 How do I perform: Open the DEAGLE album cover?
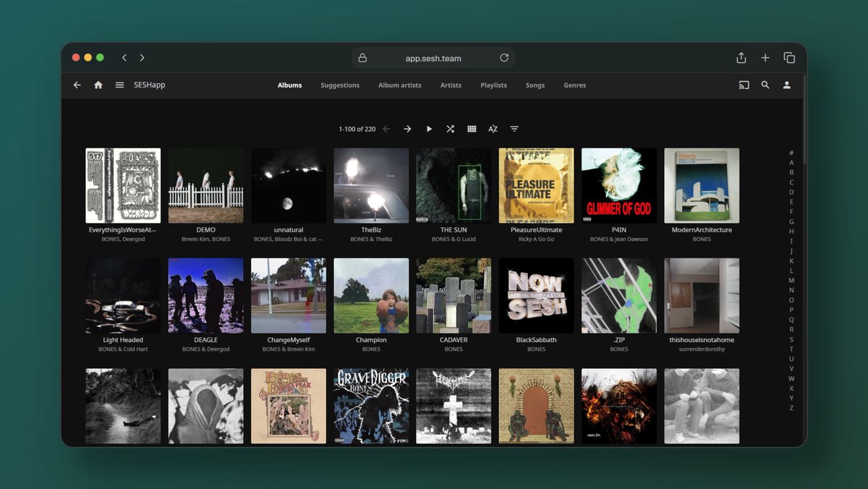206,296
